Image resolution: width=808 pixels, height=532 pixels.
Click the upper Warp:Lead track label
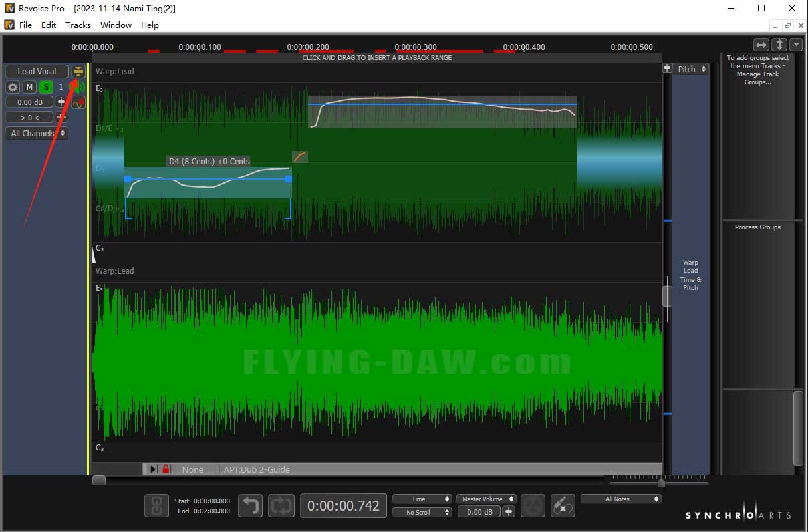(x=114, y=71)
